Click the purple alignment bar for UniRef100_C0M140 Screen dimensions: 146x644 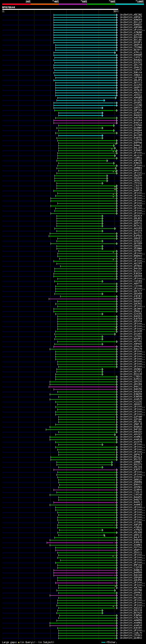83,595
